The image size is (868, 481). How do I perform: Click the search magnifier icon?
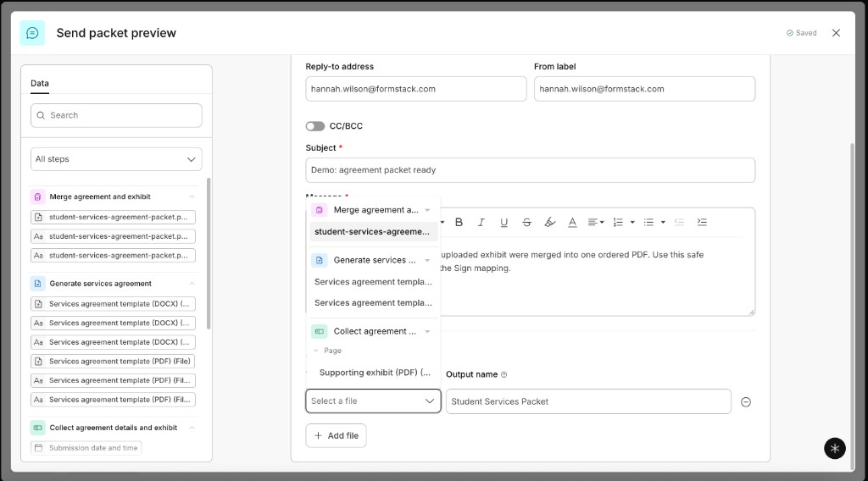[x=41, y=115]
